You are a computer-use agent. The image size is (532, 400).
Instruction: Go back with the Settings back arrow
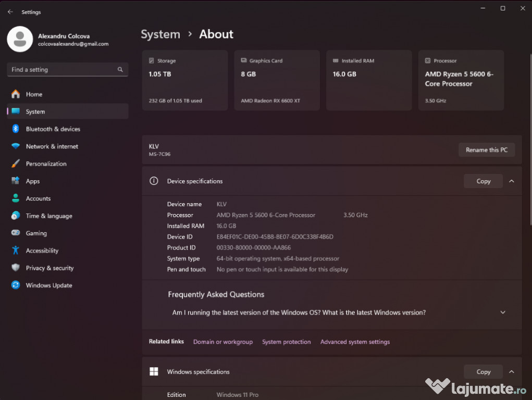[x=10, y=12]
